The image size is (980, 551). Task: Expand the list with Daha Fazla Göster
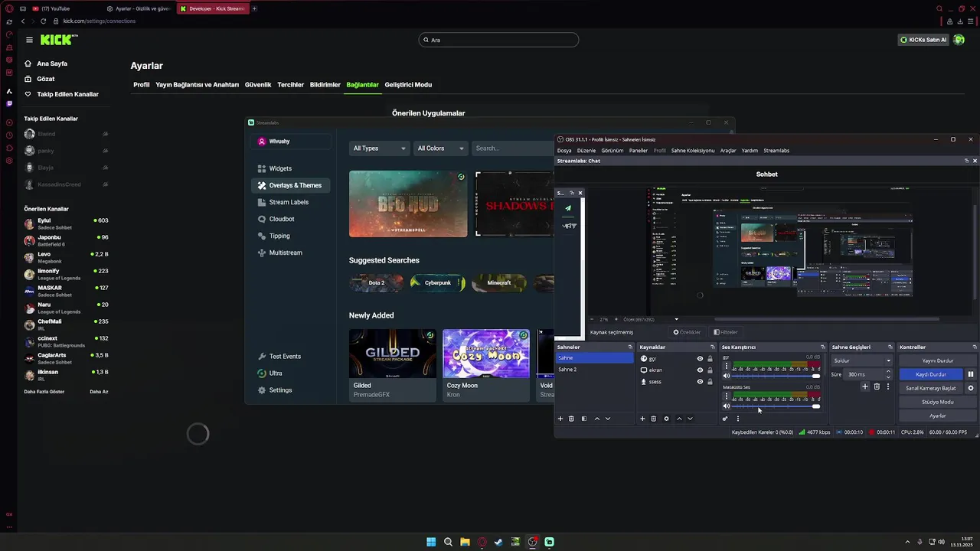click(x=45, y=391)
